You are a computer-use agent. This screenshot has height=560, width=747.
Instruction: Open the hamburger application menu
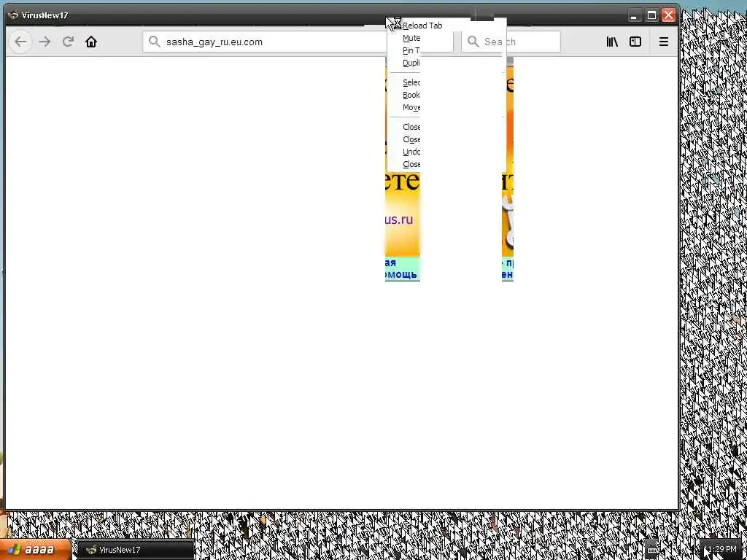(664, 42)
